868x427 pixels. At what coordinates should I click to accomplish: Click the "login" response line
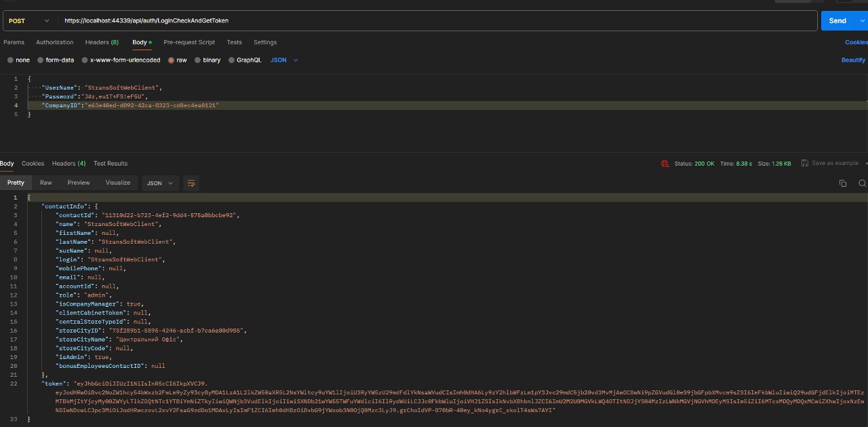click(111, 259)
